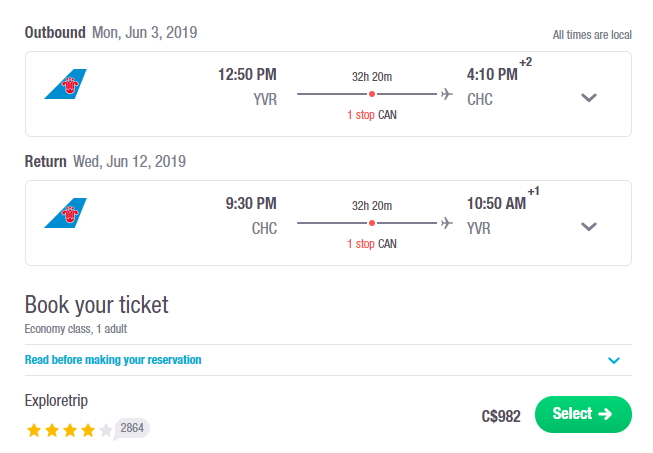Screen dimensions: 653x453
Task: Click the outbound 12:50 PM departure time
Action: pos(247,75)
